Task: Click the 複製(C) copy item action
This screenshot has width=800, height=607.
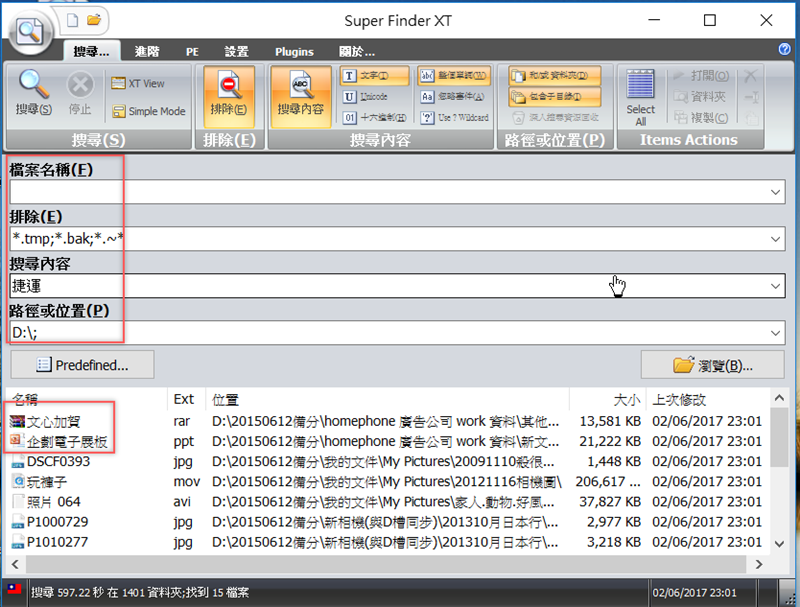Action: click(x=701, y=118)
